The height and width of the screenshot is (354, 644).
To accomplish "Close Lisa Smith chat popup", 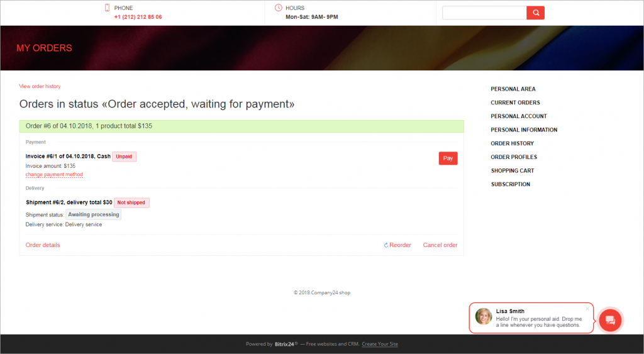I will (587, 309).
